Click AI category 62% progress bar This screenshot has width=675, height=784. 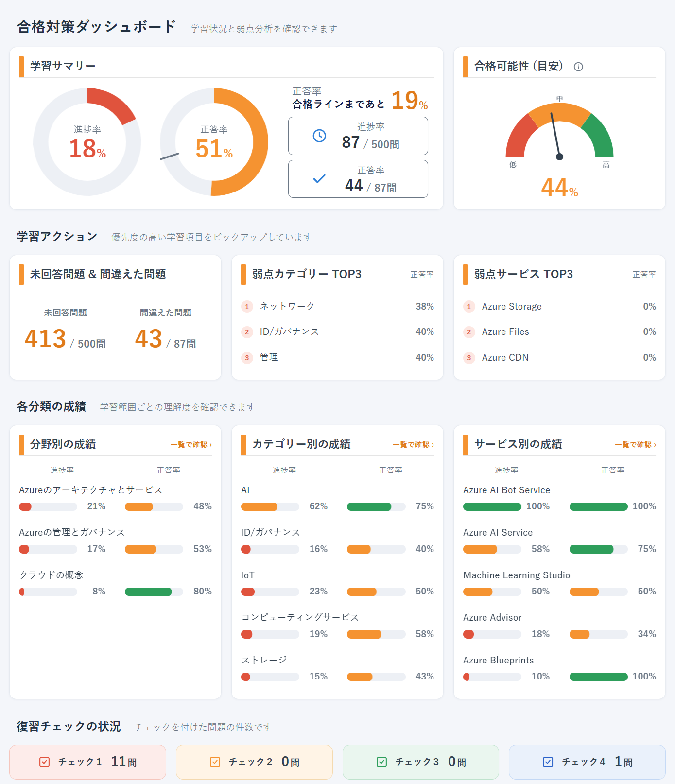(x=270, y=506)
